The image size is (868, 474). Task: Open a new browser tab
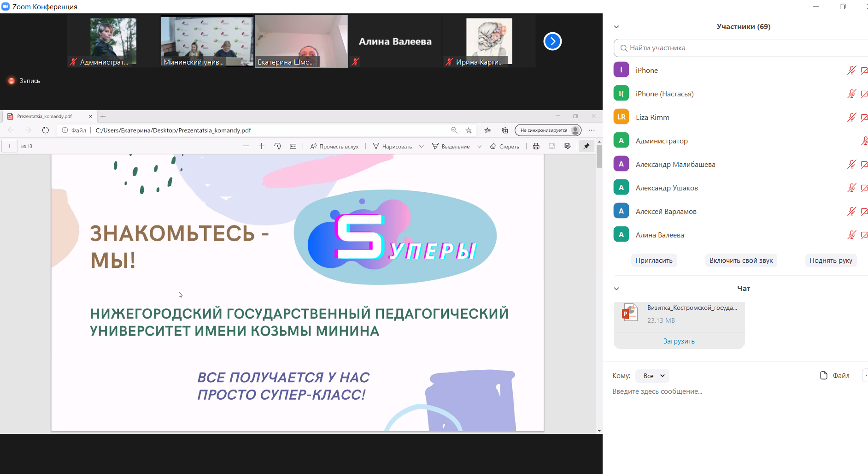click(x=103, y=116)
